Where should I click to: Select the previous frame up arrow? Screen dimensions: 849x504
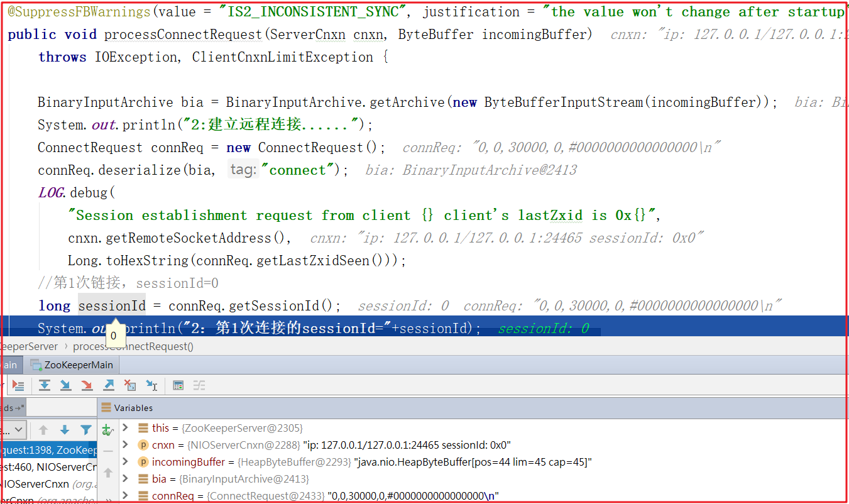click(43, 430)
